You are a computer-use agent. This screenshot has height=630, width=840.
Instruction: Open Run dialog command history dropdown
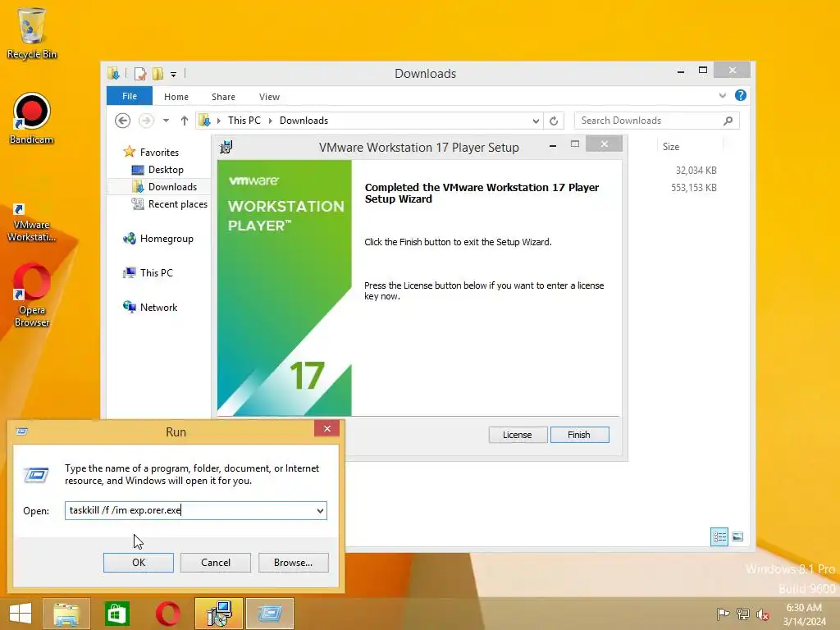point(320,510)
